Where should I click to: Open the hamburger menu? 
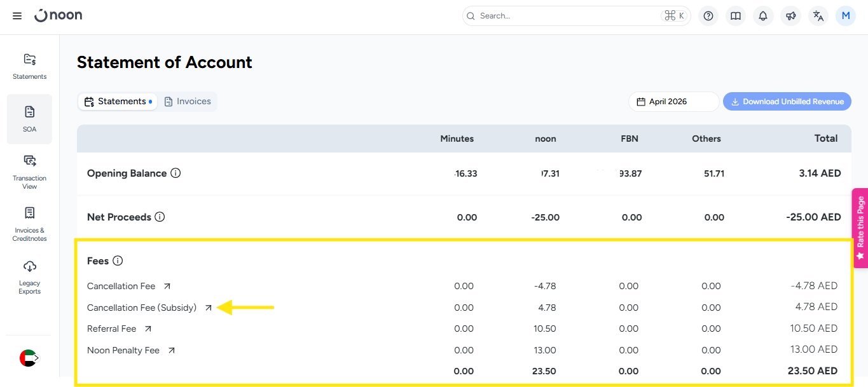point(17,16)
